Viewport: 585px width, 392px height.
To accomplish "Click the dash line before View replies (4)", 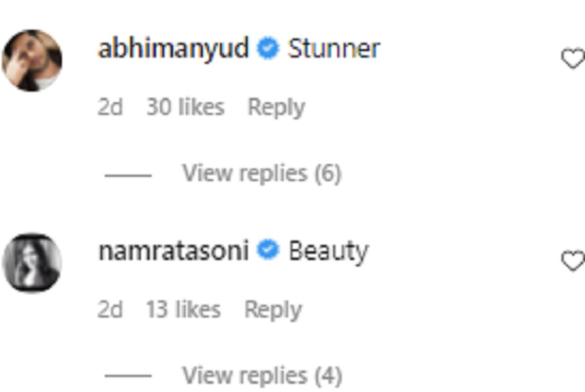I will (x=128, y=376).
